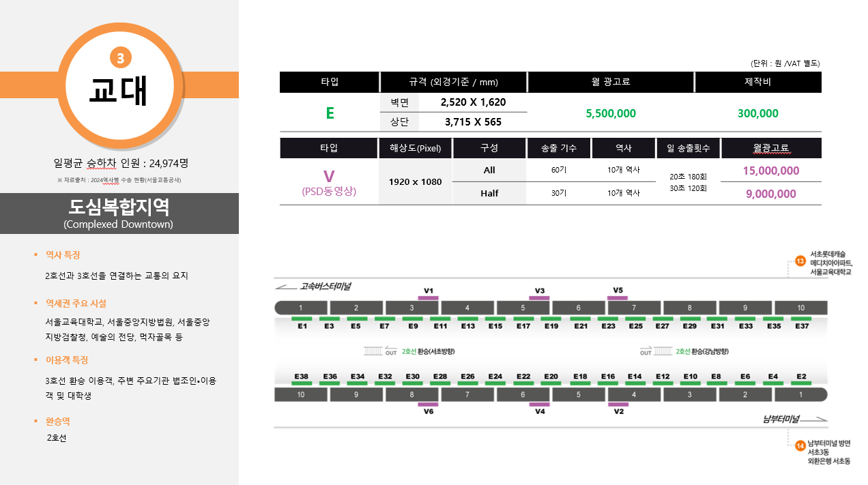Click the E1 green ad position
This screenshot has height=485, width=868.
coord(302,319)
